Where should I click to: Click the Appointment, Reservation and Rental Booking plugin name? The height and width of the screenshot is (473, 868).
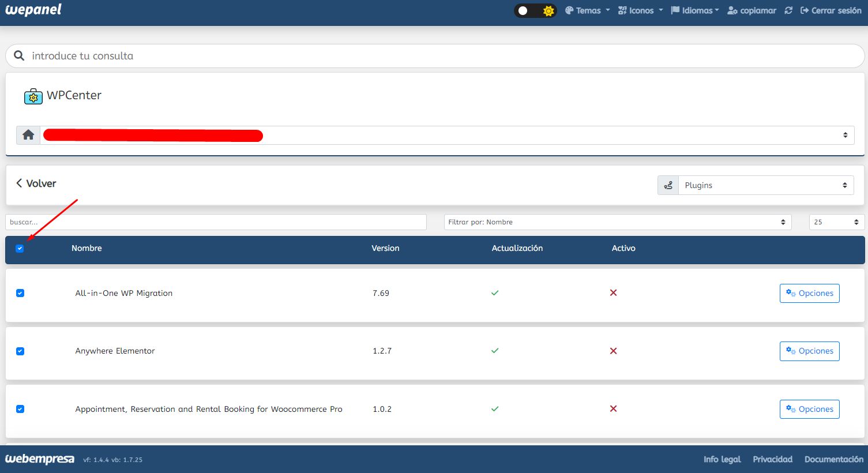(209, 409)
